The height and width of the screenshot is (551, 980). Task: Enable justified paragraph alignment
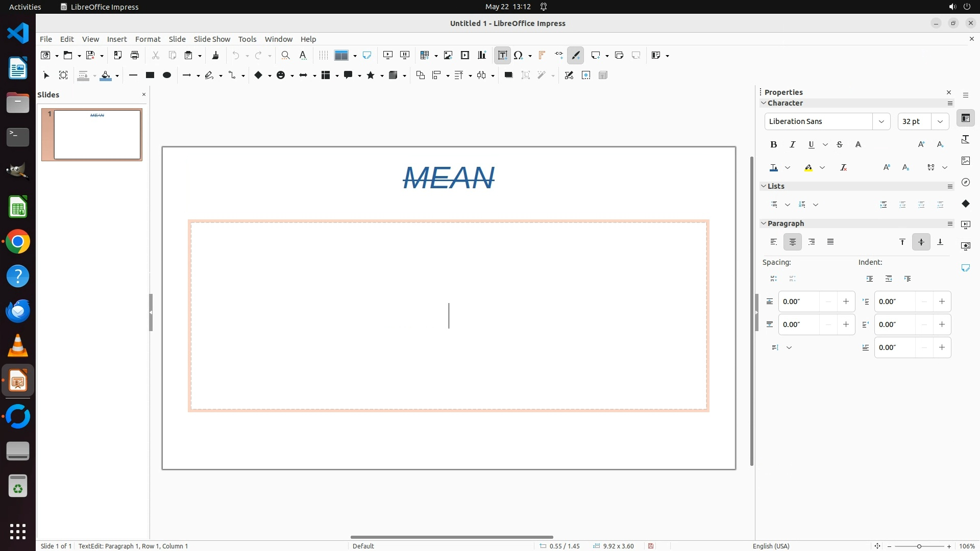click(x=830, y=242)
